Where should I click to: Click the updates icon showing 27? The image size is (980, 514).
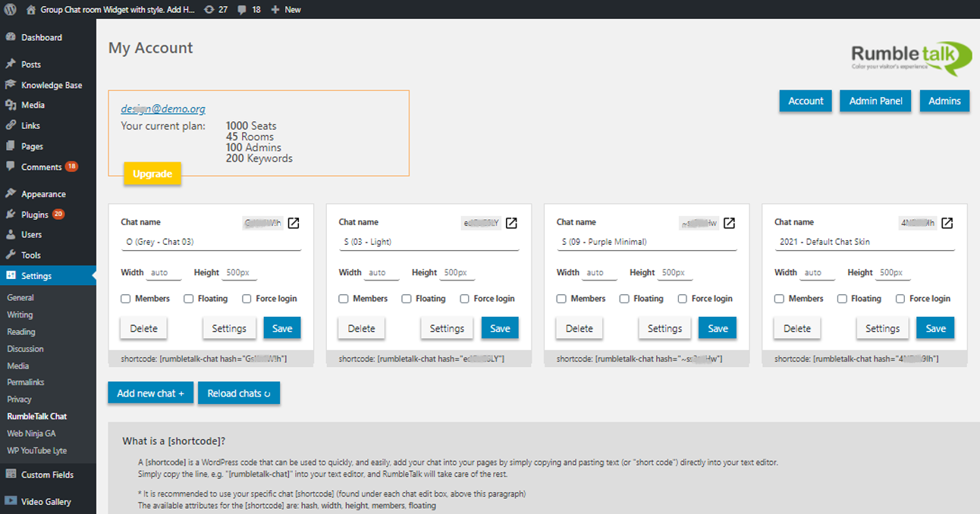tap(215, 9)
